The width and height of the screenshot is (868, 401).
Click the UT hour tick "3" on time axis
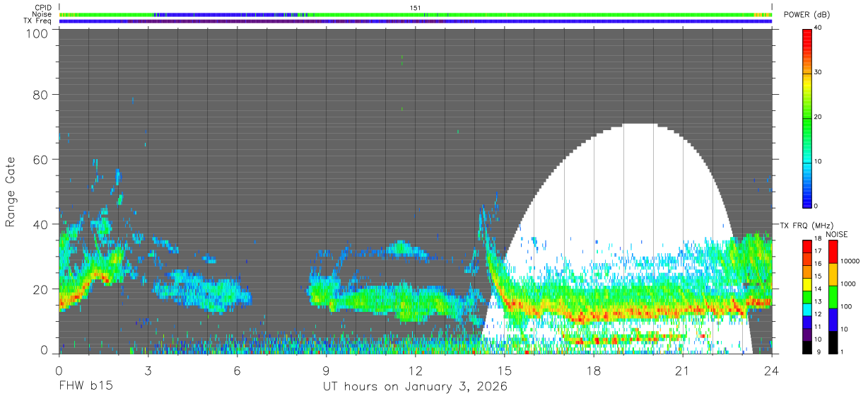click(x=148, y=370)
